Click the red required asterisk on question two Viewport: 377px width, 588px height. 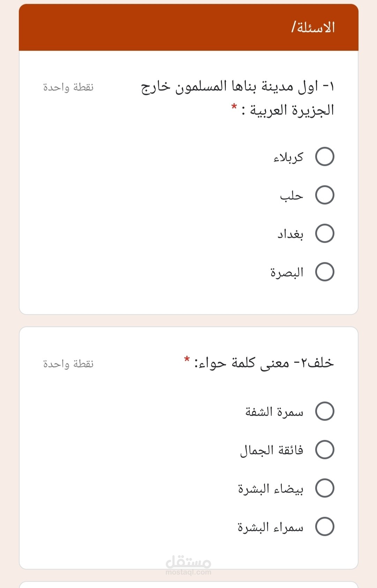click(x=187, y=359)
